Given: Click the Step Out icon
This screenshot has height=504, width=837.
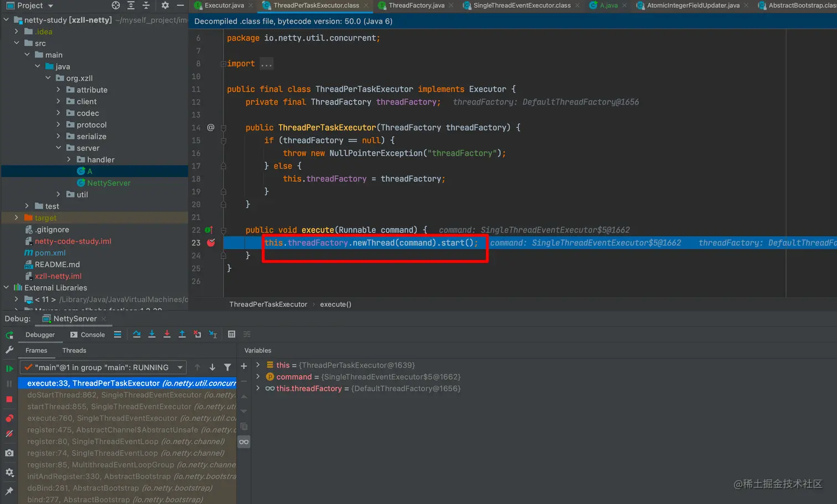Looking at the screenshot, I should point(182,334).
